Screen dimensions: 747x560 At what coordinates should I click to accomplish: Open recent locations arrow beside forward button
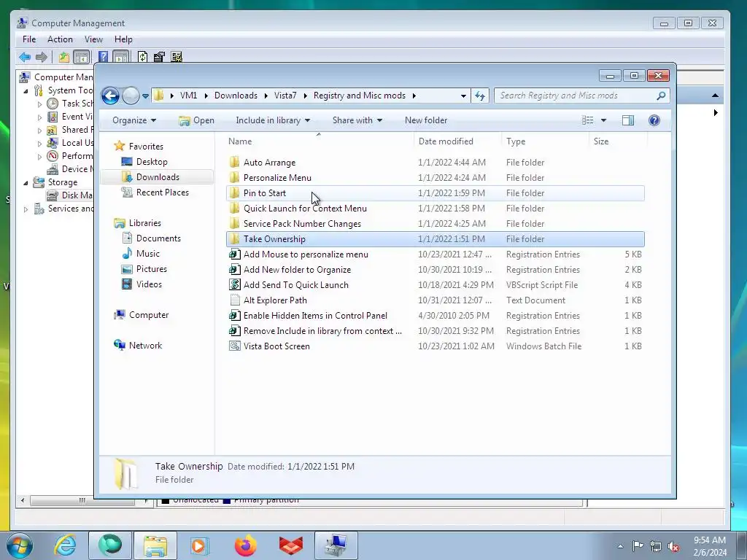click(146, 96)
